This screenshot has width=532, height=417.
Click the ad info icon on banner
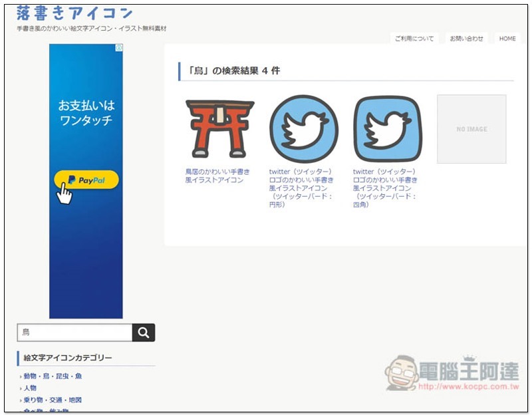(119, 48)
